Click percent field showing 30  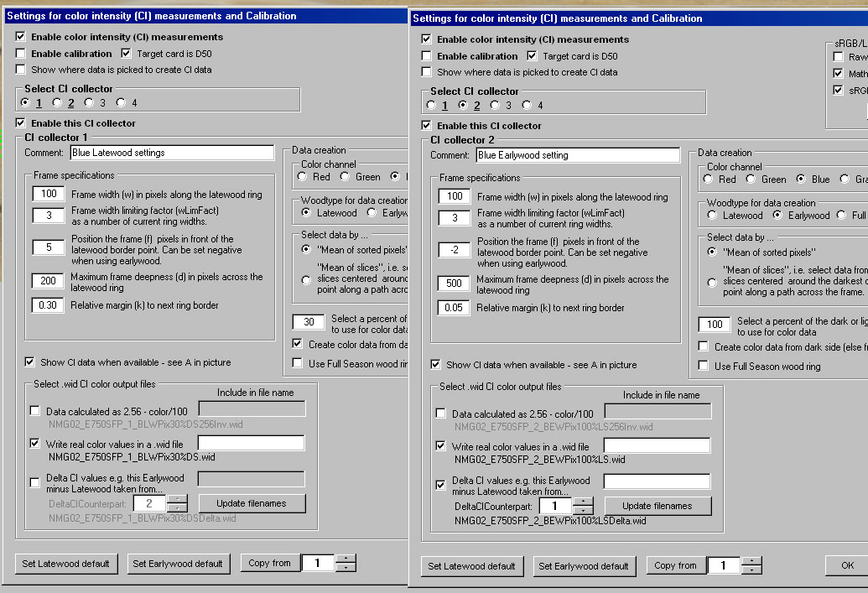309,322
